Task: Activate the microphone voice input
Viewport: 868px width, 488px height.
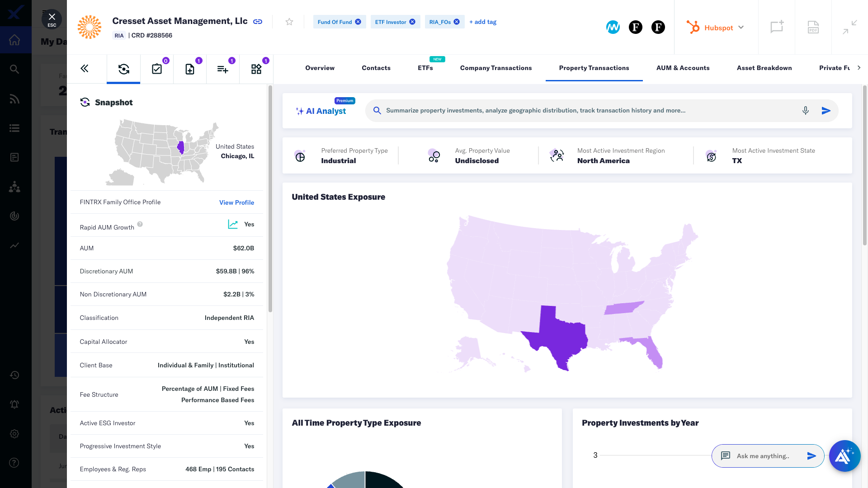Action: (806, 111)
